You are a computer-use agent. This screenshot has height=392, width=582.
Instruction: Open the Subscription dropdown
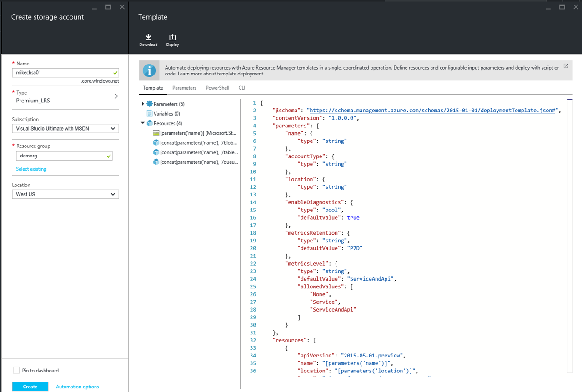coord(65,129)
